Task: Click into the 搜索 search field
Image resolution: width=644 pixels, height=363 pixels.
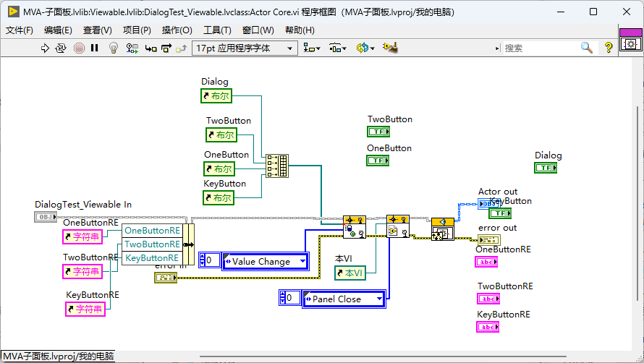Action: coord(540,48)
